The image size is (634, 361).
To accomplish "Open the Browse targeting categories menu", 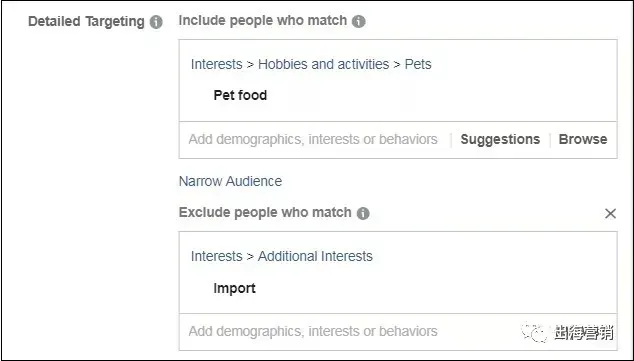I will [x=583, y=139].
